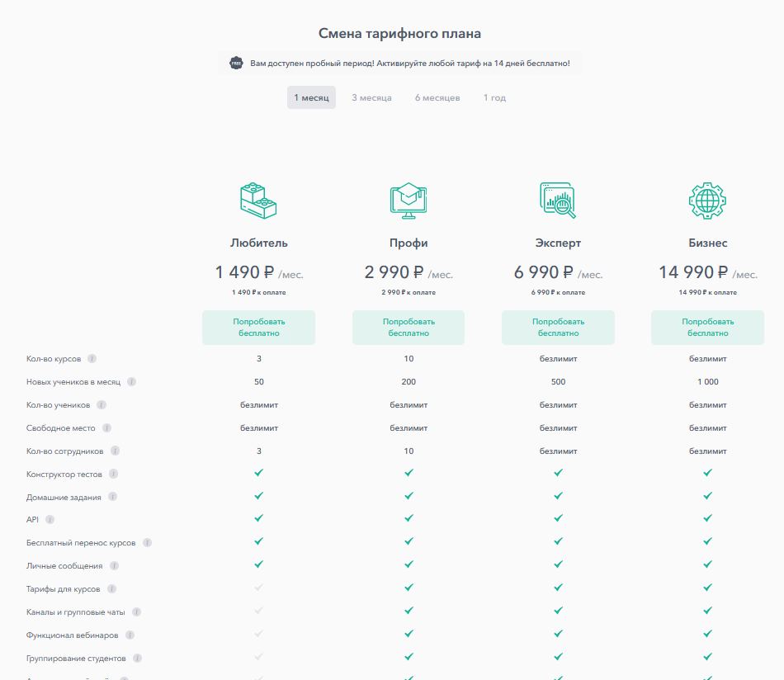Image resolution: width=784 pixels, height=680 pixels.
Task: Click the Эксперт analytics magnifier icon
Action: 558,201
